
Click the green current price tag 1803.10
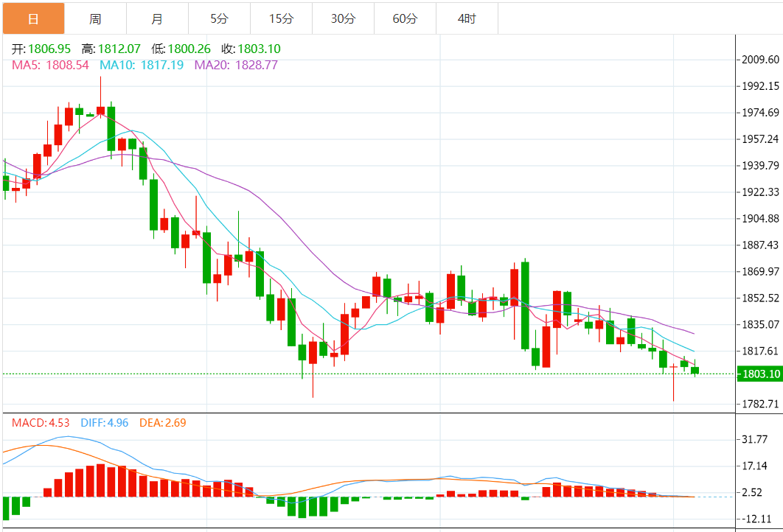click(x=759, y=374)
